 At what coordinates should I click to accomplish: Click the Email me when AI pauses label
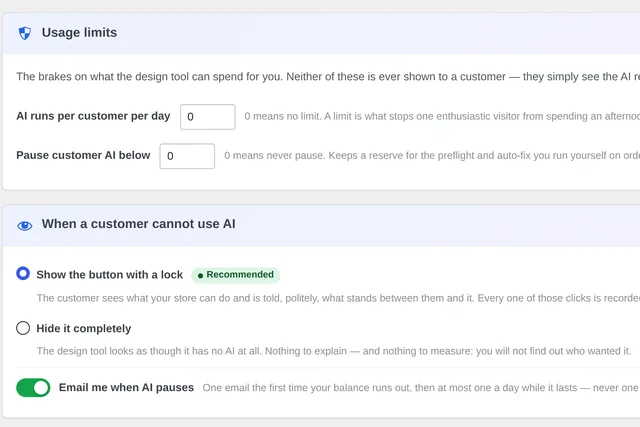pyautogui.click(x=126, y=387)
